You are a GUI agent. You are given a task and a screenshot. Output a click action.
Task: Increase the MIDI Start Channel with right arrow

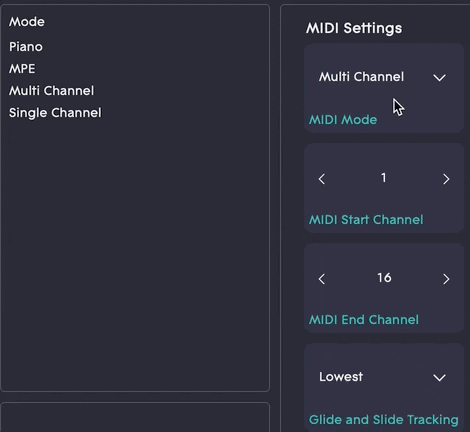pyautogui.click(x=446, y=179)
